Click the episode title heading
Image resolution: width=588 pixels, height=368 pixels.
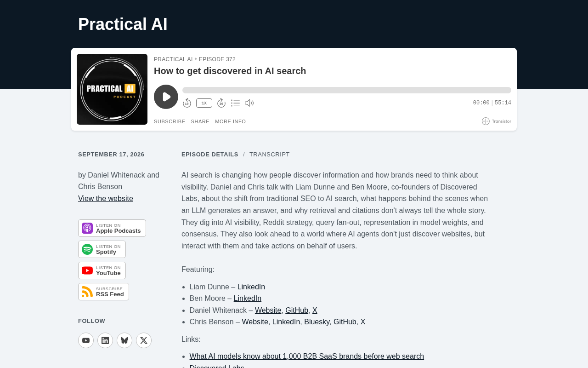(x=230, y=71)
